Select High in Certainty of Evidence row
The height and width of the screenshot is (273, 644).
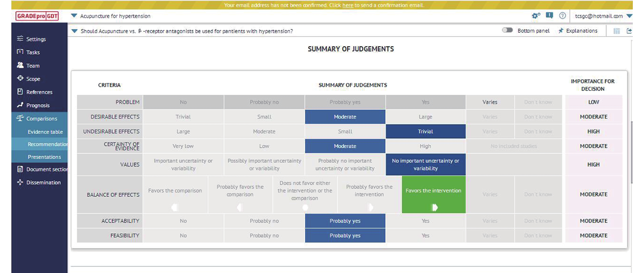[426, 146]
